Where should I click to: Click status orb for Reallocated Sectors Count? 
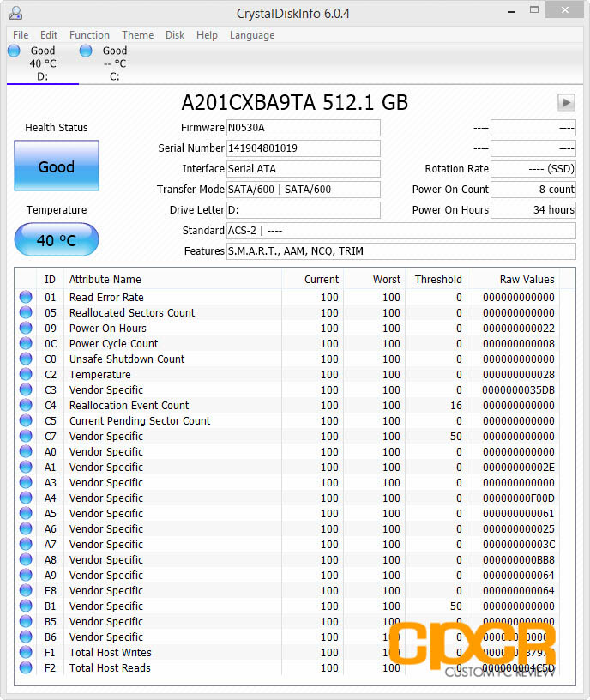(26, 312)
